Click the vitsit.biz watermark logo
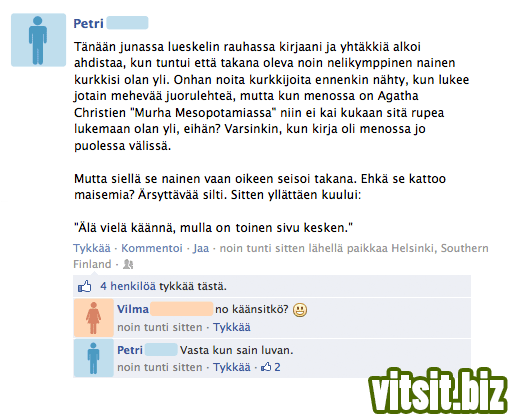This screenshot has width=508, height=416. coord(438,391)
